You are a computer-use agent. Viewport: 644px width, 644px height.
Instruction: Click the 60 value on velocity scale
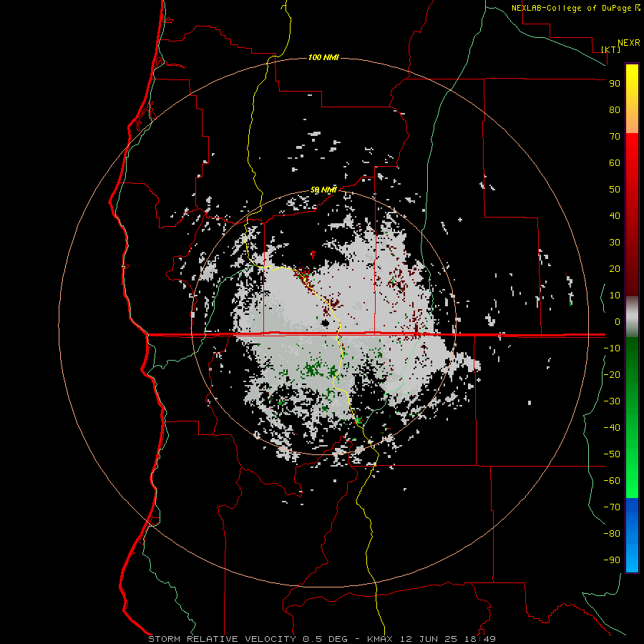pos(615,162)
